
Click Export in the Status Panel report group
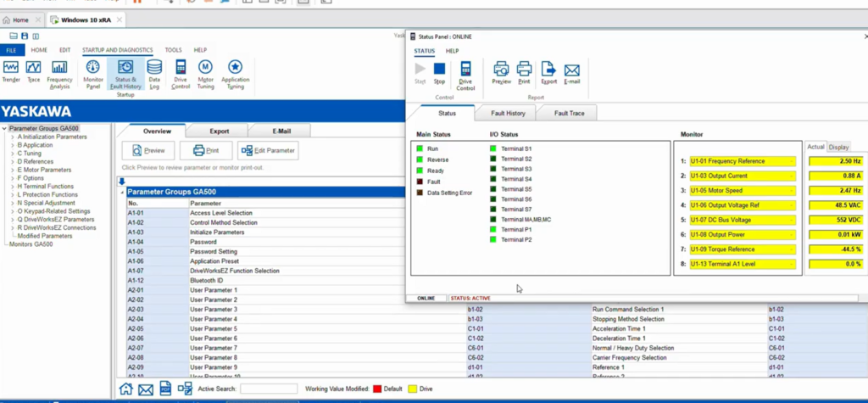[x=548, y=74]
